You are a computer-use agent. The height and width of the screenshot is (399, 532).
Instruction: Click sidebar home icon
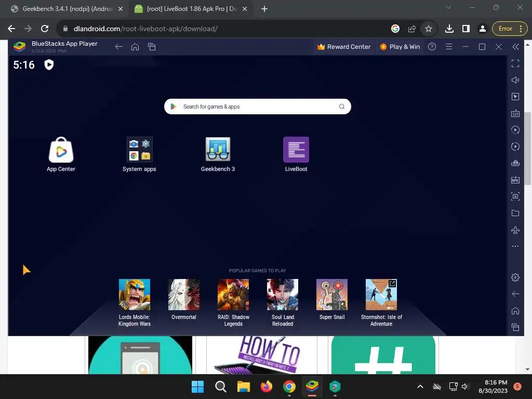pyautogui.click(x=515, y=311)
